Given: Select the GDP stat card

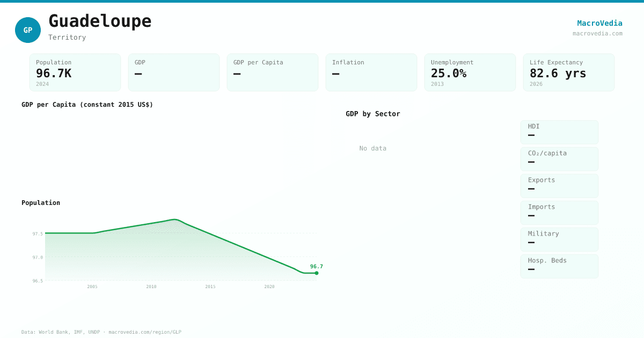Looking at the screenshot, I should tap(174, 72).
